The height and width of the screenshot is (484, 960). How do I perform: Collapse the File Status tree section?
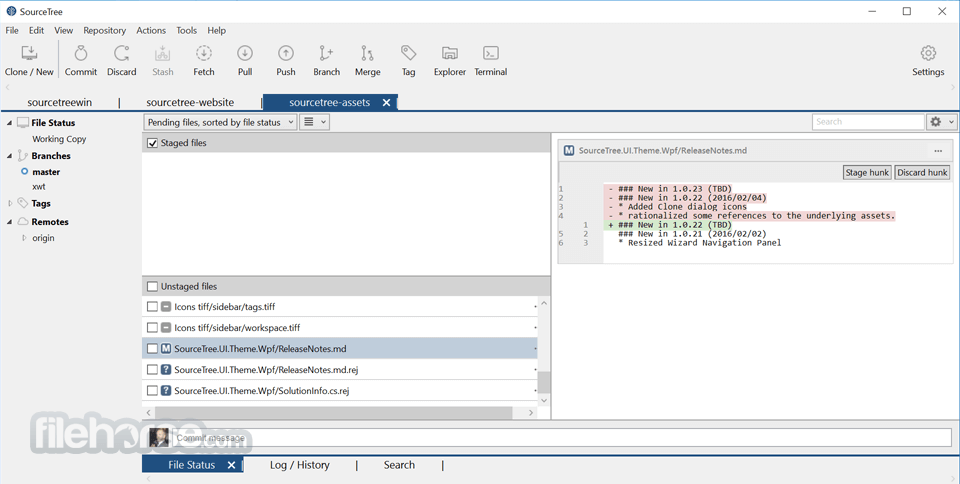(x=9, y=123)
